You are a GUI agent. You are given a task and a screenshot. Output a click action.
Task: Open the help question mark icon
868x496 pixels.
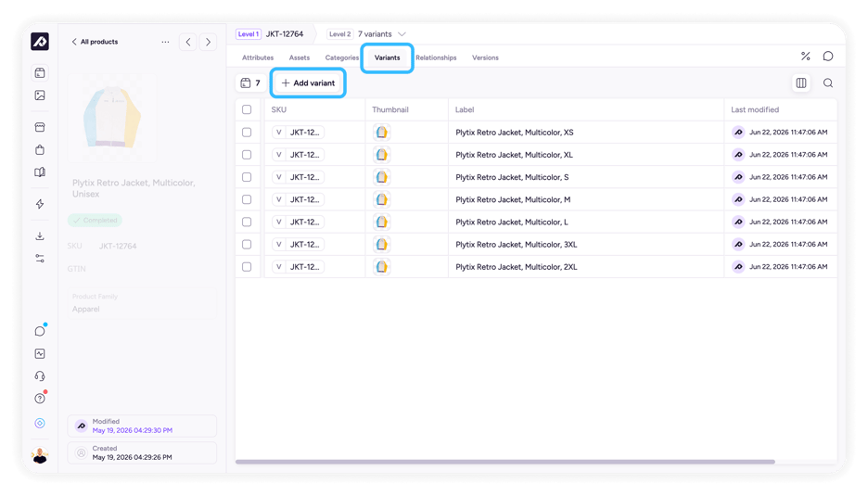click(x=40, y=399)
